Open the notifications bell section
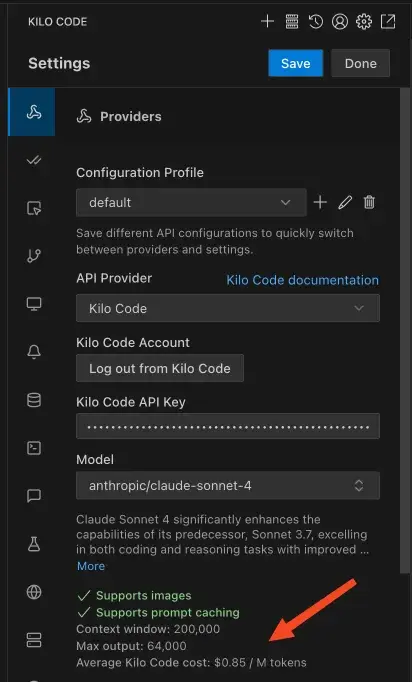 34,352
